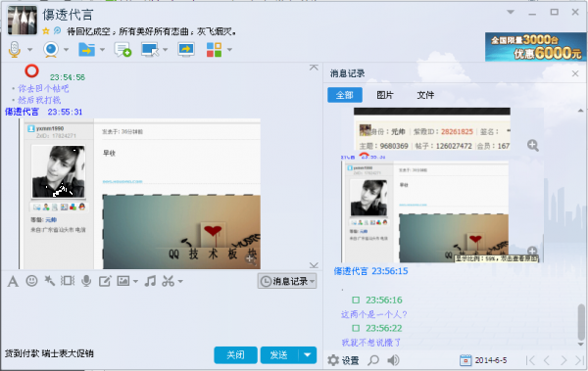Click the 关闭 button
The width and height of the screenshot is (588, 371).
[x=235, y=355]
